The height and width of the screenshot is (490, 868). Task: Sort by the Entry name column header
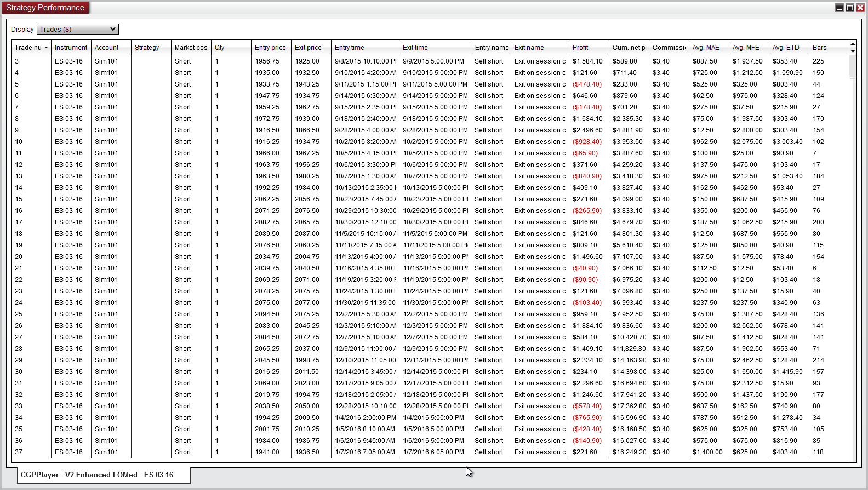pyautogui.click(x=491, y=48)
